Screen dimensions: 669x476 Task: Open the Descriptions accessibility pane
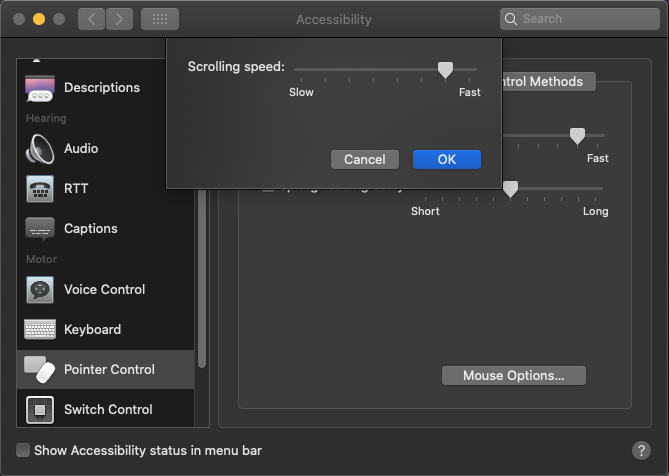[x=101, y=88]
